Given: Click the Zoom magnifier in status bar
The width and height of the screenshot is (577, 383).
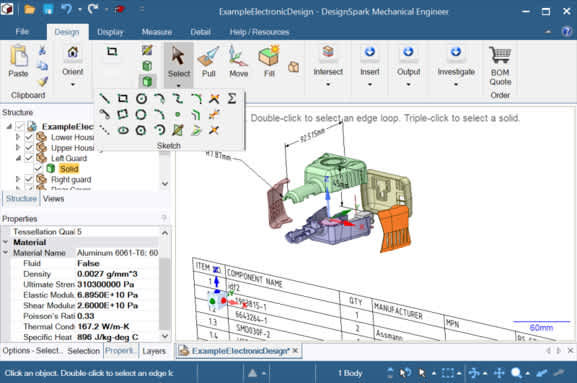Looking at the screenshot, I should click(517, 373).
